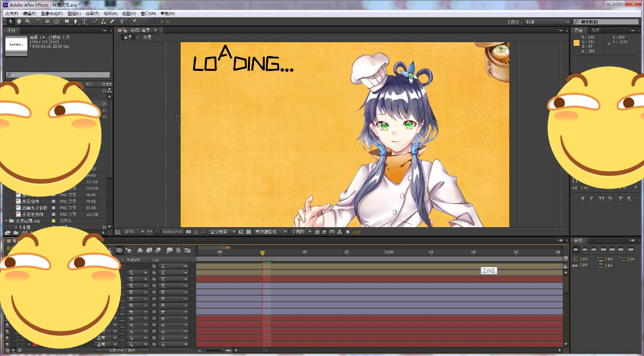The height and width of the screenshot is (356, 644).
Task: Toggle the region of interest button
Action: point(241,232)
